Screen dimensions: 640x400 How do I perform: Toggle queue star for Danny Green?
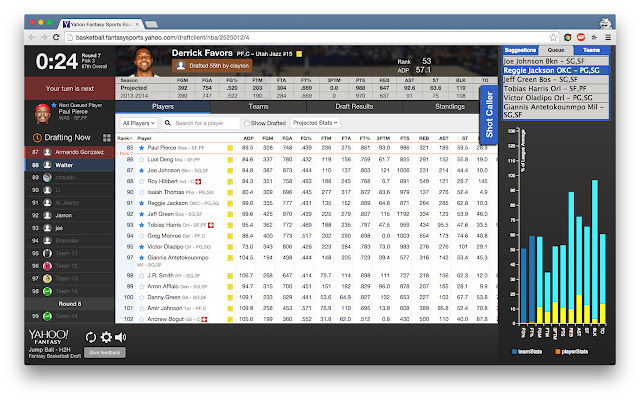tap(142, 298)
